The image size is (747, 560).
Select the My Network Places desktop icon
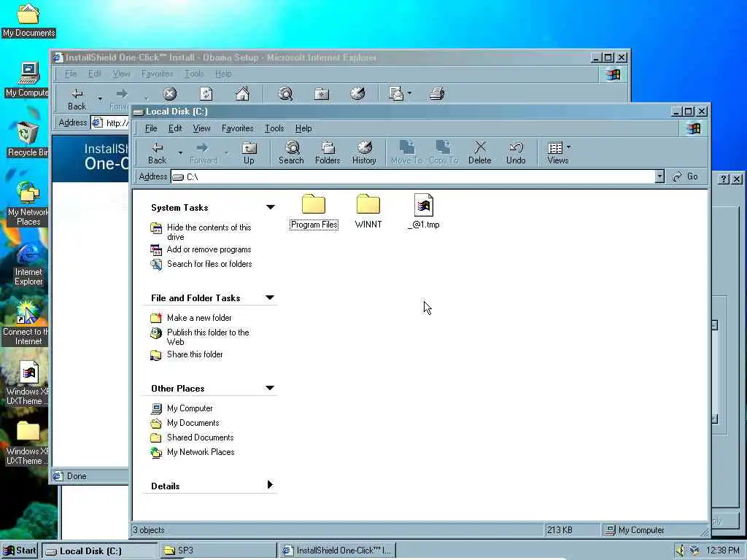(28, 204)
